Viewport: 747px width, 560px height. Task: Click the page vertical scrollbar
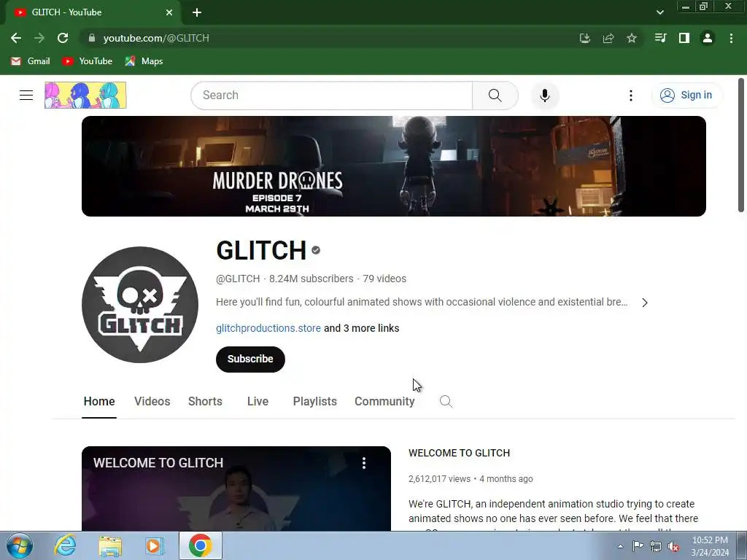[x=741, y=145]
